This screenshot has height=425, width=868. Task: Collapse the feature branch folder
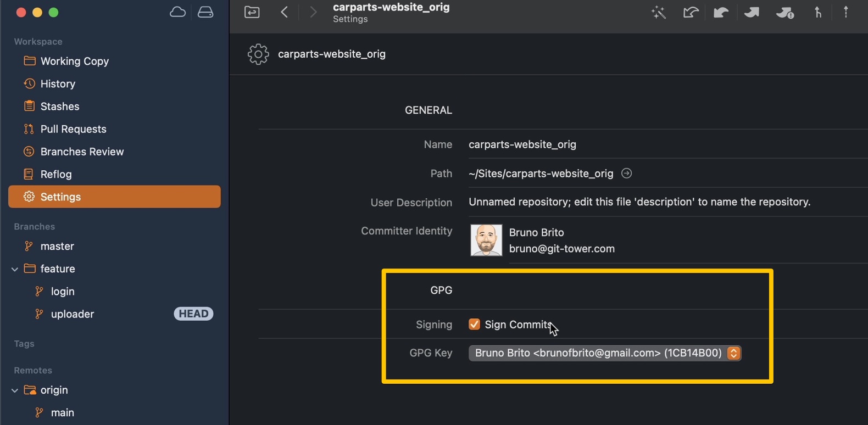(x=15, y=269)
